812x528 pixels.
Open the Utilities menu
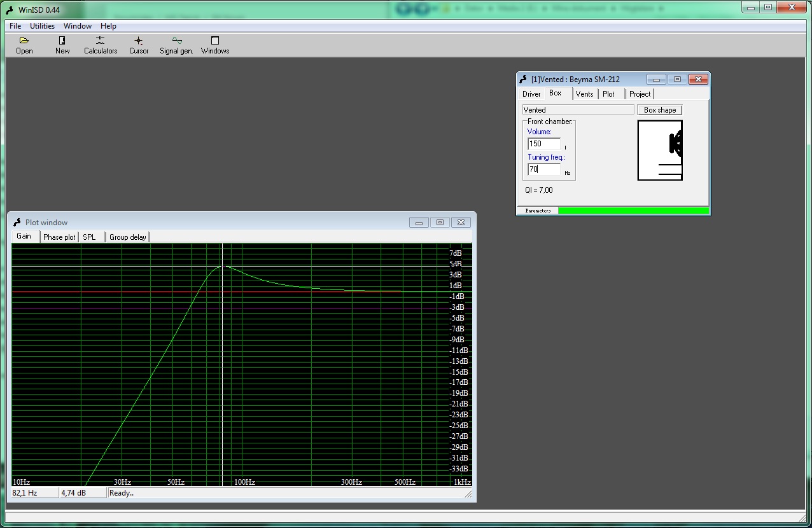coord(43,26)
